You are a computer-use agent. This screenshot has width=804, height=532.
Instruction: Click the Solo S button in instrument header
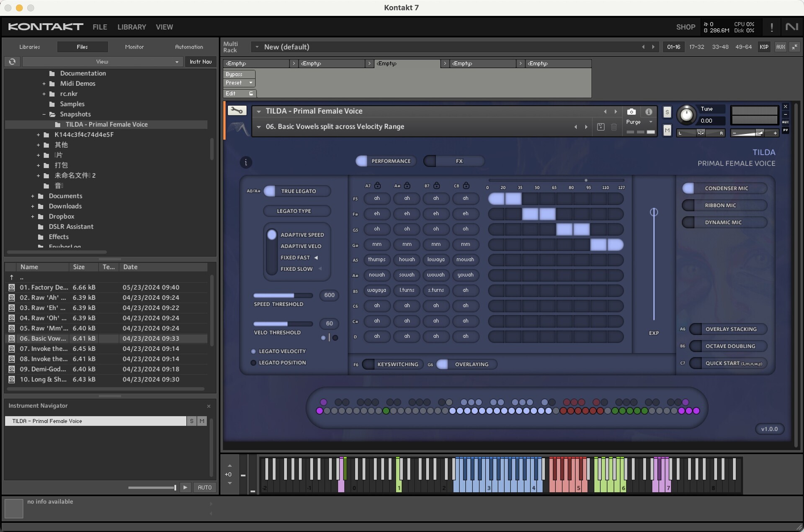pyautogui.click(x=667, y=112)
